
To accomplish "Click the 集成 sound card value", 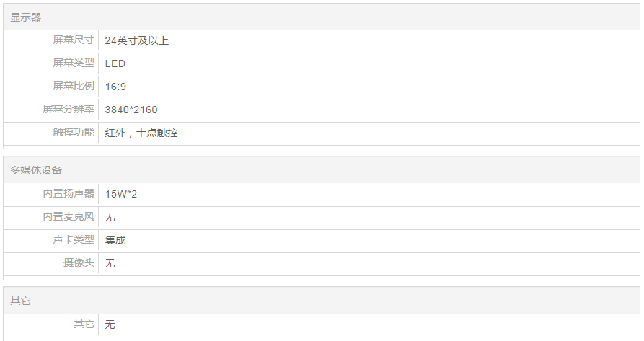I will pos(115,240).
